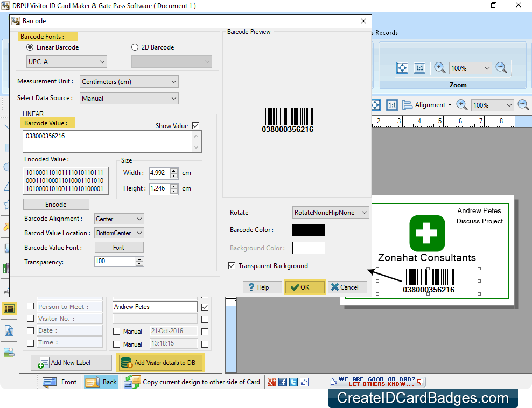Screen dimensions: 532x408
Task: Click the Cancel button
Action: [x=347, y=287]
